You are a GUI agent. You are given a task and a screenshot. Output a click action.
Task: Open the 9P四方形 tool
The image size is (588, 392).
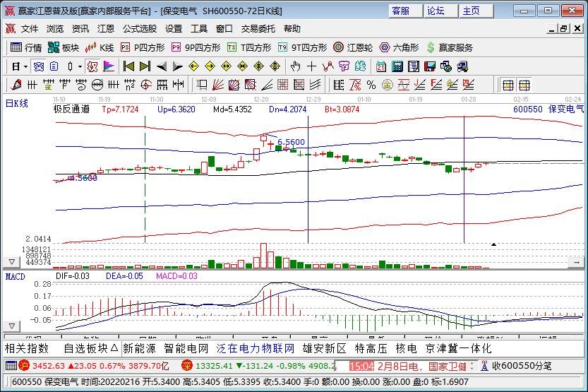click(x=196, y=47)
